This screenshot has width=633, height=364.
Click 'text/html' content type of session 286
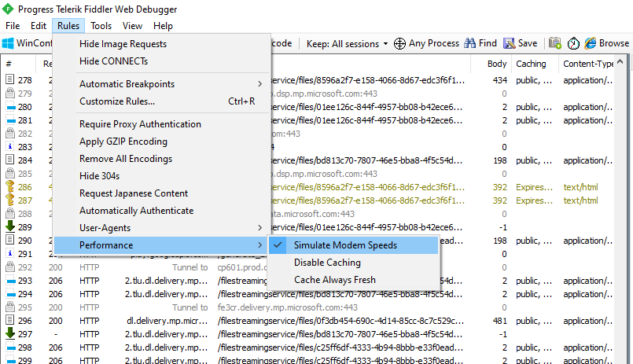pyautogui.click(x=580, y=187)
